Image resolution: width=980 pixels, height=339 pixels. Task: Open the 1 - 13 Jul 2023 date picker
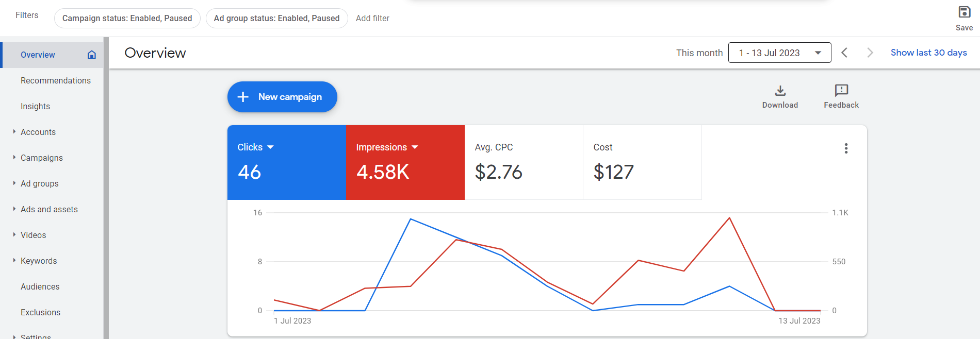point(779,53)
